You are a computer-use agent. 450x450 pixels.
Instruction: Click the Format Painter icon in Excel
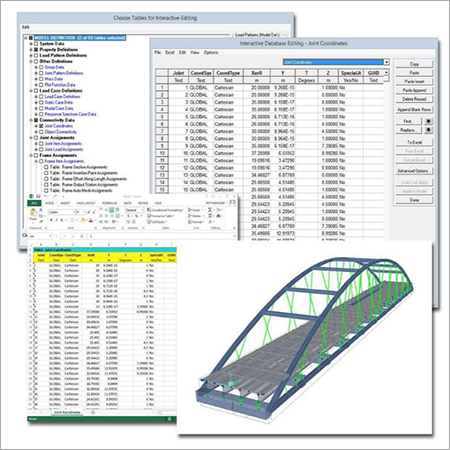point(41,222)
